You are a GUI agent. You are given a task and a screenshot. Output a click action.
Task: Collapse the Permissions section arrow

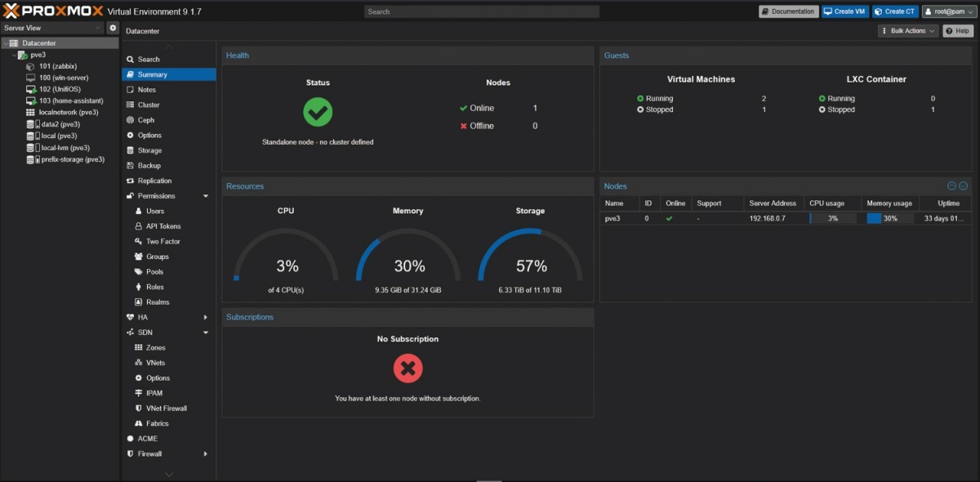tap(206, 196)
